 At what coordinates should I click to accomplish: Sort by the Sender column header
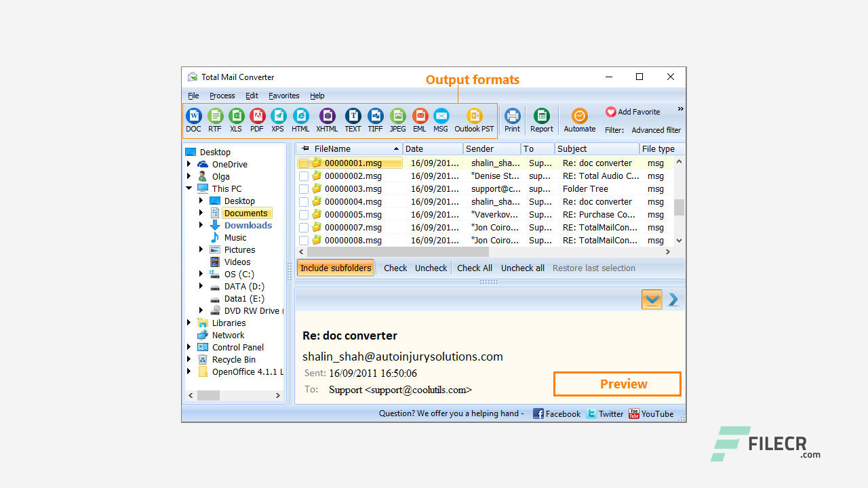[x=492, y=148]
